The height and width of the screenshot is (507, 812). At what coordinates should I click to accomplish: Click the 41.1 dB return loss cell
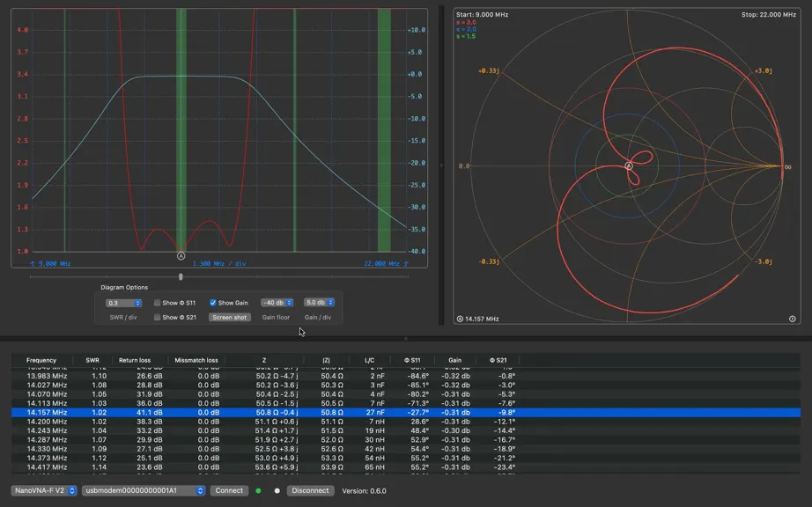149,412
